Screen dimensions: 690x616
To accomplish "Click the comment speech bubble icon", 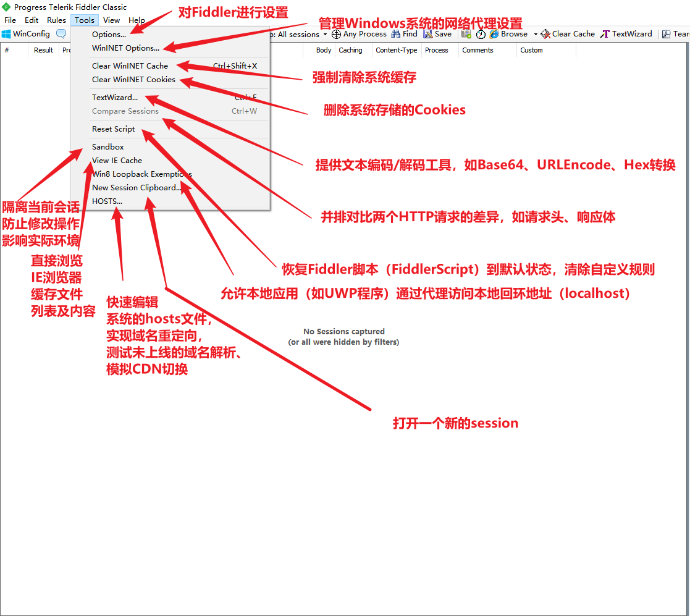I will point(61,34).
